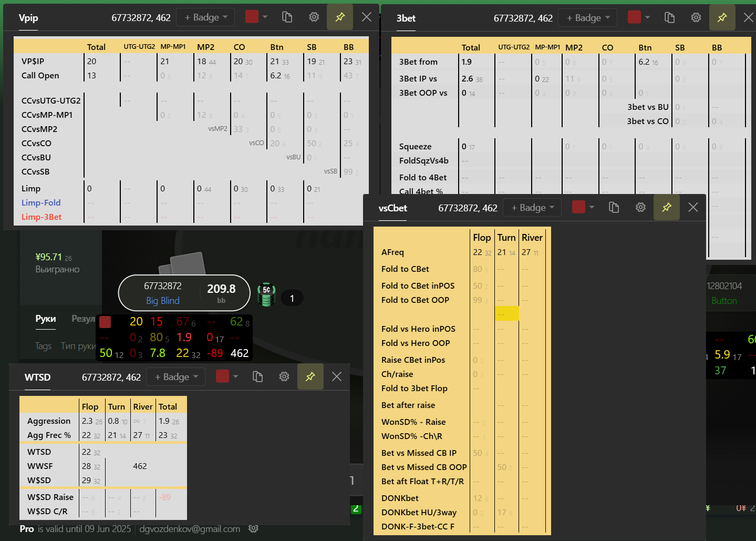The height and width of the screenshot is (541, 756).
Task: Open settings gear in vsCbet popup
Action: coord(640,208)
